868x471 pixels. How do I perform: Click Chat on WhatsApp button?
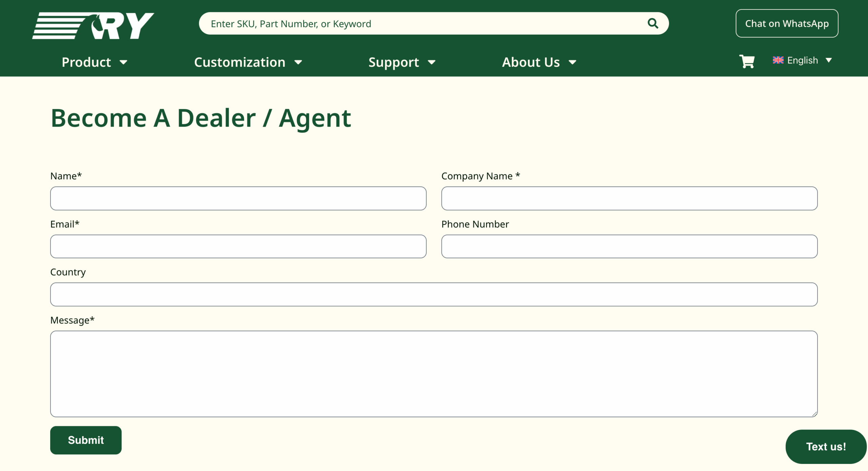pyautogui.click(x=787, y=23)
